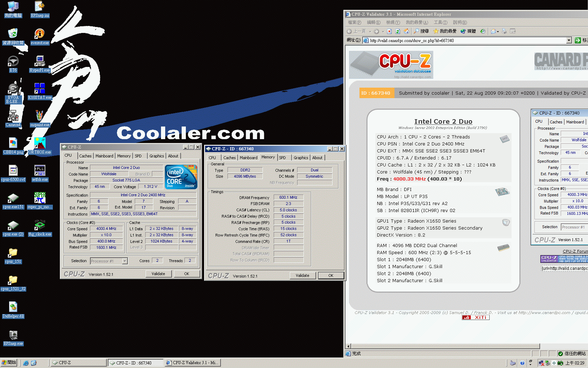Click the Refresh icon in Internet Explorer toolbar

[x=398, y=31]
